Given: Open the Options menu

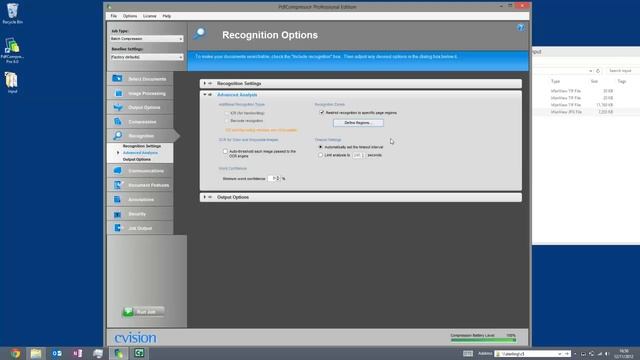Looking at the screenshot, I should tap(130, 16).
